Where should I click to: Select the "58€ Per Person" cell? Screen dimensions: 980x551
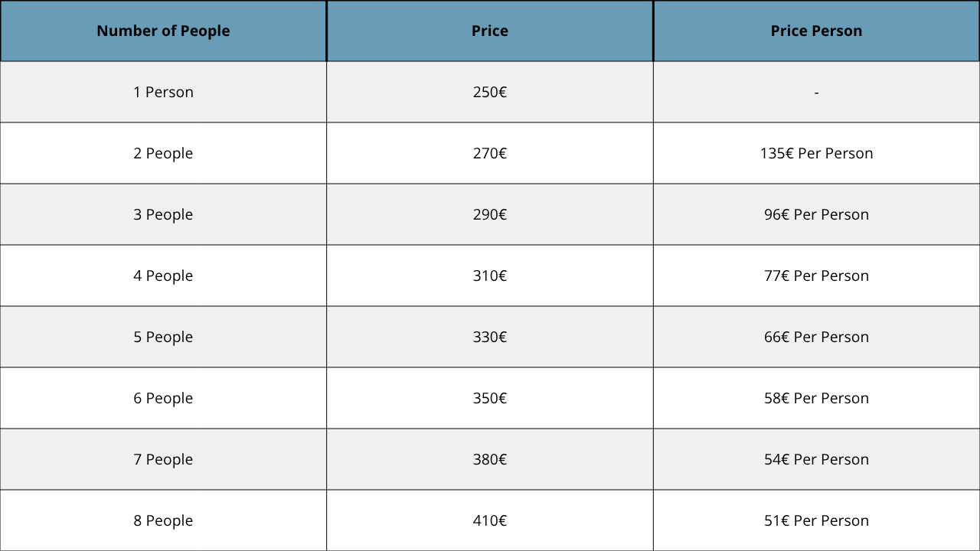[816, 398]
